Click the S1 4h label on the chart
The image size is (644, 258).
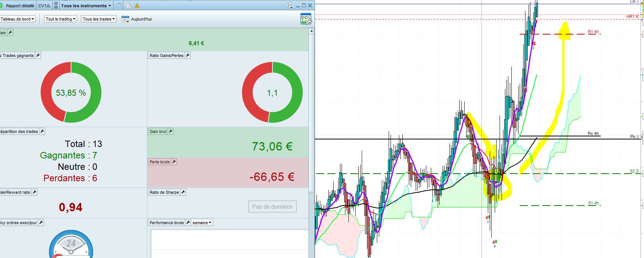(x=593, y=203)
